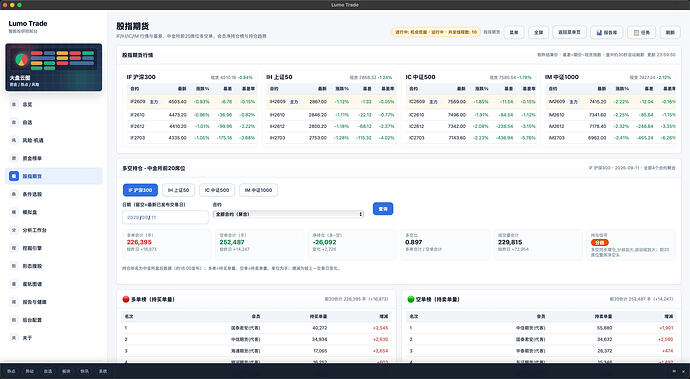Click the blue 查询 button
This screenshot has width=690, height=379.
[383, 209]
